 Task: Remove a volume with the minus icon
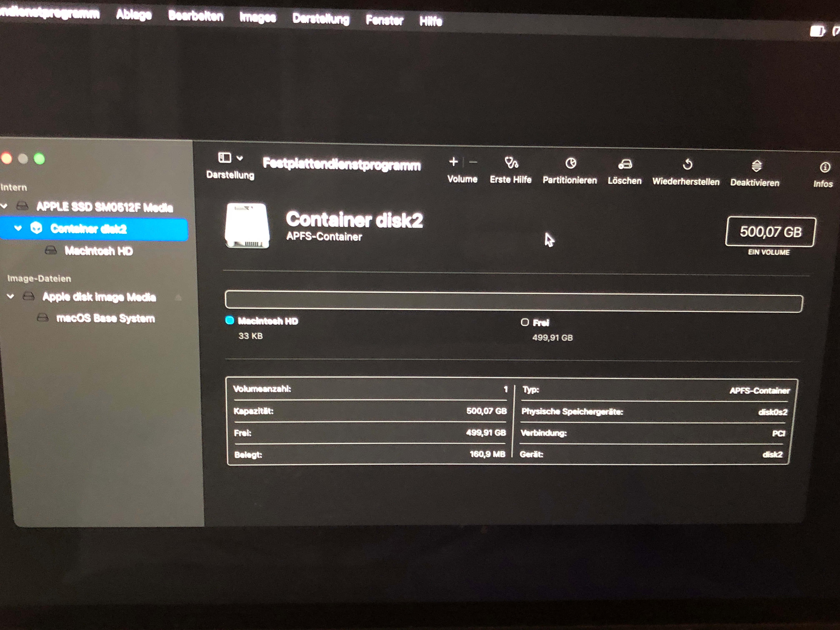coord(473,162)
